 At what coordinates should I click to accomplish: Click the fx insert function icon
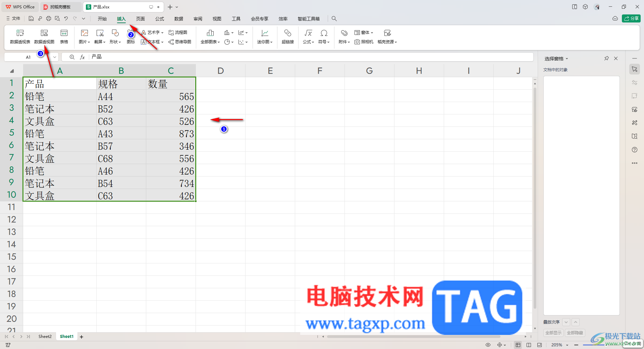tap(82, 57)
